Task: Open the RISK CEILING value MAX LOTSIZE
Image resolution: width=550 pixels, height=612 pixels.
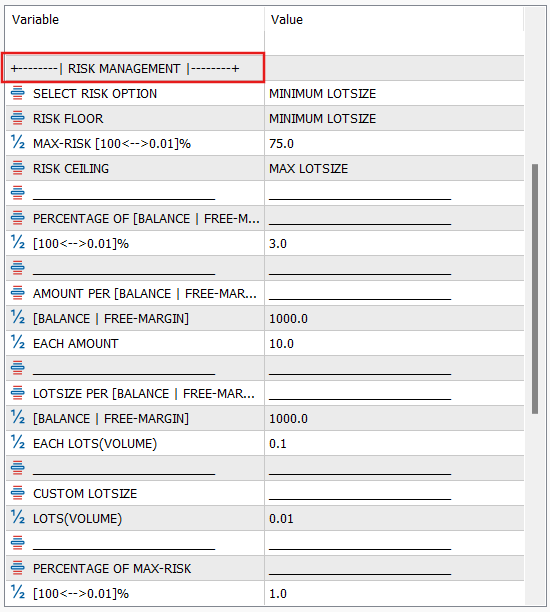Action: coord(394,168)
